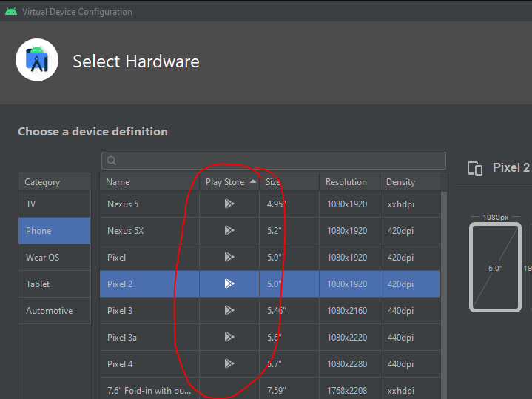Click the xxhdpi density cell for Nexus 5

(x=410, y=204)
